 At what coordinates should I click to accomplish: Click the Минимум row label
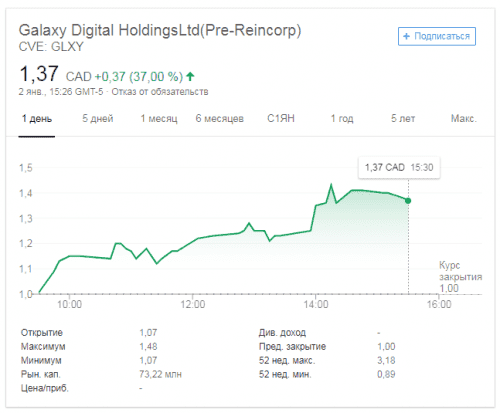point(41,360)
